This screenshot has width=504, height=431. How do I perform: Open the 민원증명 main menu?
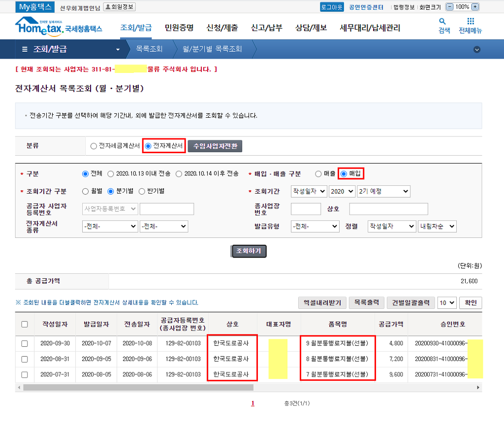coord(179,28)
